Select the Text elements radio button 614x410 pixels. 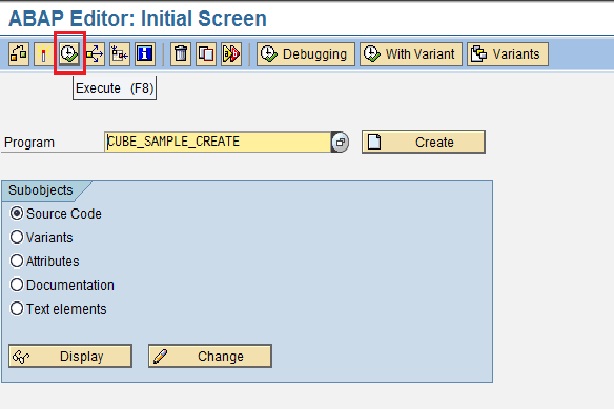[17, 309]
